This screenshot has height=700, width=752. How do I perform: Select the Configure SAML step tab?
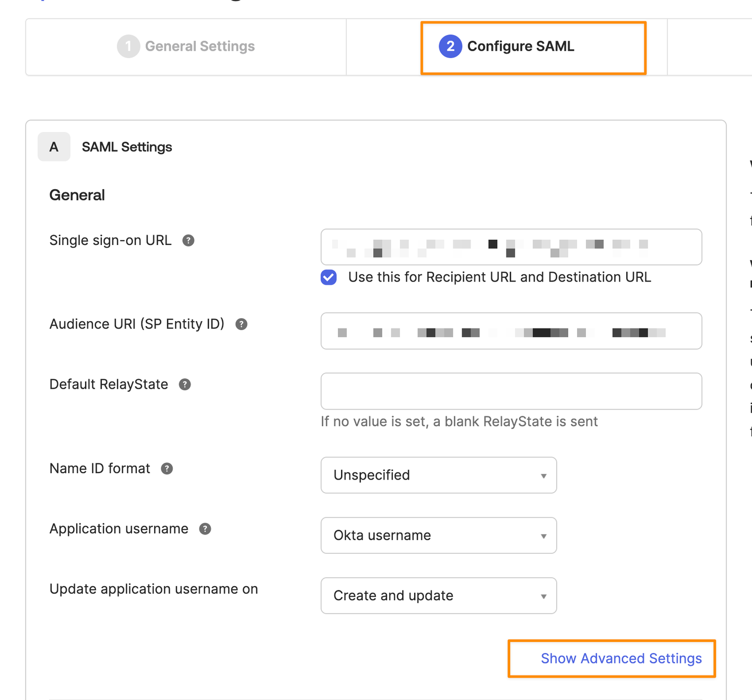(521, 46)
